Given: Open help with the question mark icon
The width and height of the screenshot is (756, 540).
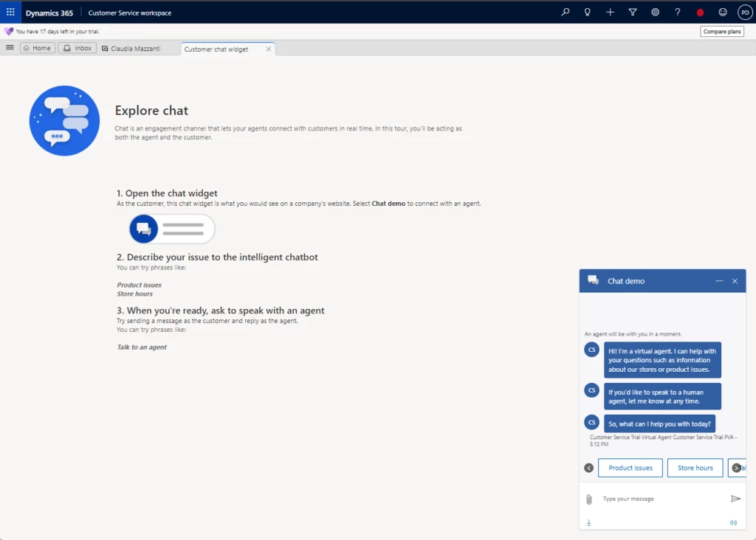Looking at the screenshot, I should click(x=677, y=12).
